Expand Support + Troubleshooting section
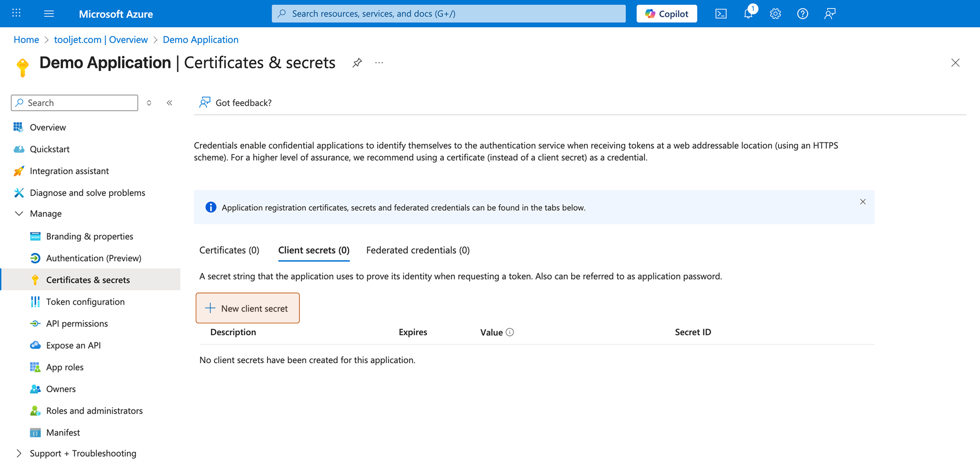This screenshot has width=980, height=474. click(19, 453)
